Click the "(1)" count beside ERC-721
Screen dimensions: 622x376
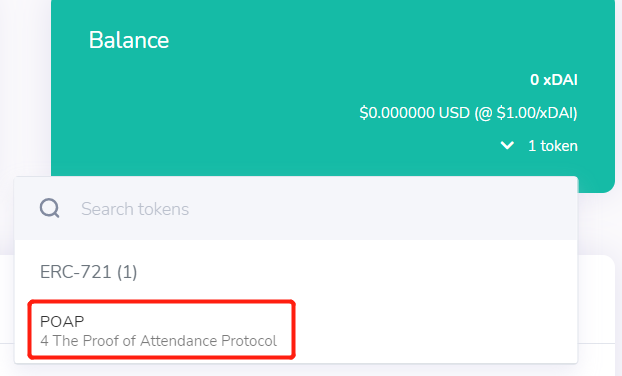point(127,272)
